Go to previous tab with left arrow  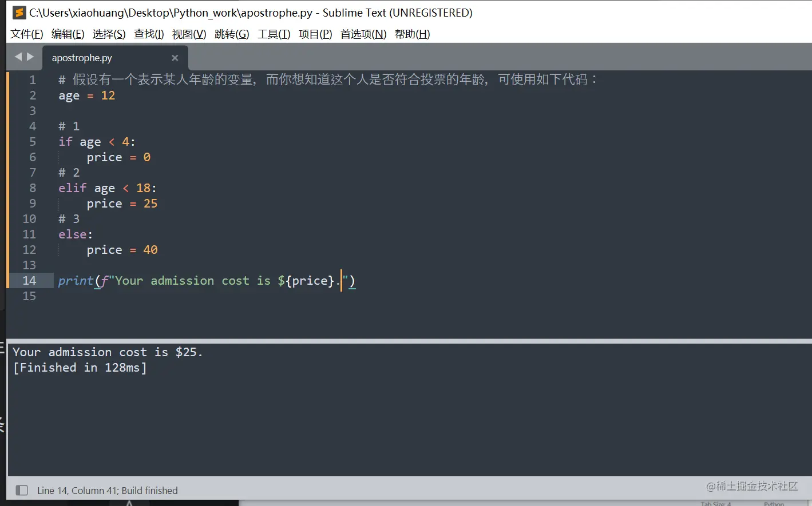(18, 57)
